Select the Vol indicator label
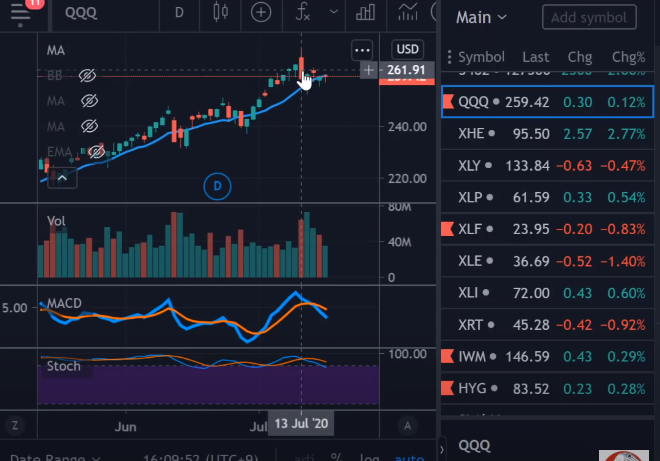The height and width of the screenshot is (461, 660). 56,221
